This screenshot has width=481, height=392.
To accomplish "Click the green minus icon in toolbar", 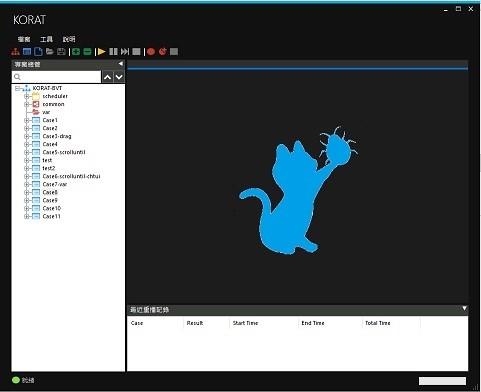I will 87,52.
